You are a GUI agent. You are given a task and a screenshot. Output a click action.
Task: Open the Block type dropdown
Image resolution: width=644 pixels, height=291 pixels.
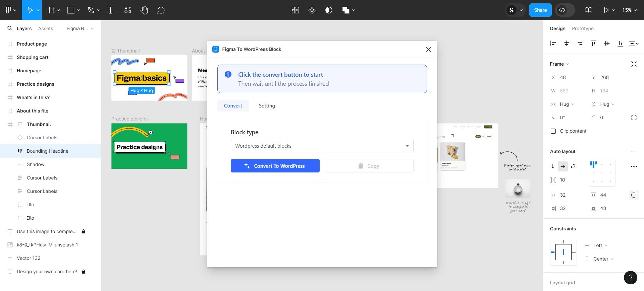coord(322,146)
